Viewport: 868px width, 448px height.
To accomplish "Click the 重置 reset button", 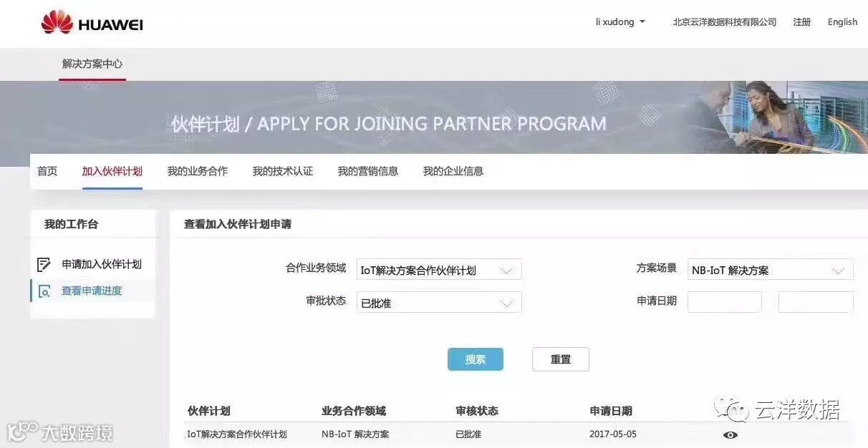I will [x=561, y=359].
